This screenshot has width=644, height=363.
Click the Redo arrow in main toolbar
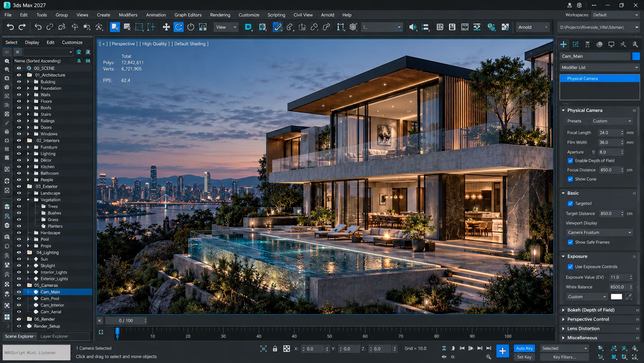click(x=22, y=27)
